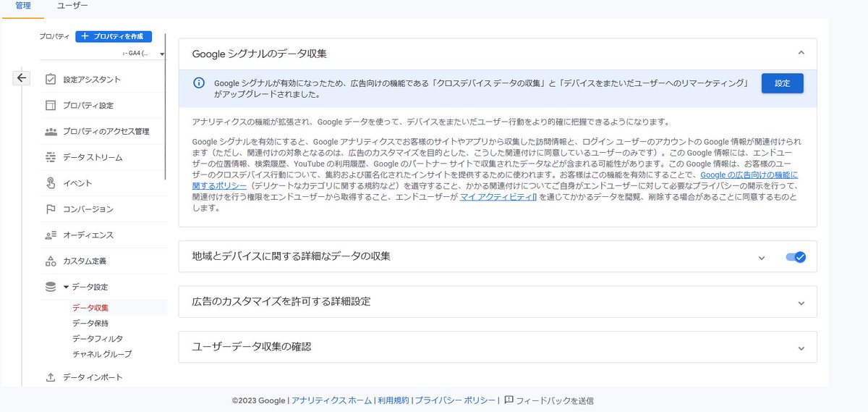Open カスタム定義 in sidebar

coord(85,261)
